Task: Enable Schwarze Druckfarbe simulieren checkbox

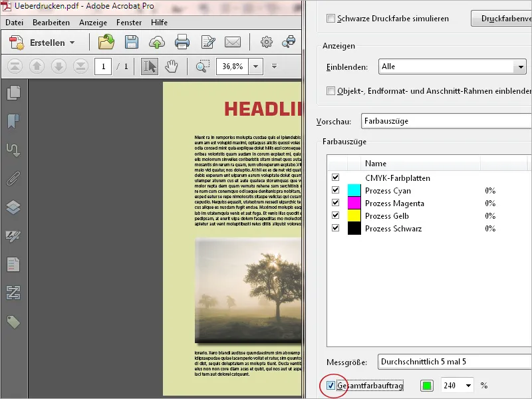Action: [331, 19]
